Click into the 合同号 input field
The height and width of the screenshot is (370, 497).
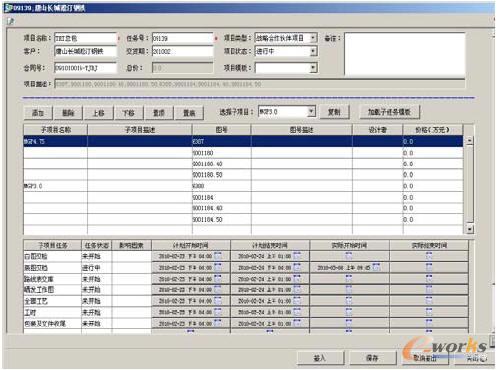(85, 68)
